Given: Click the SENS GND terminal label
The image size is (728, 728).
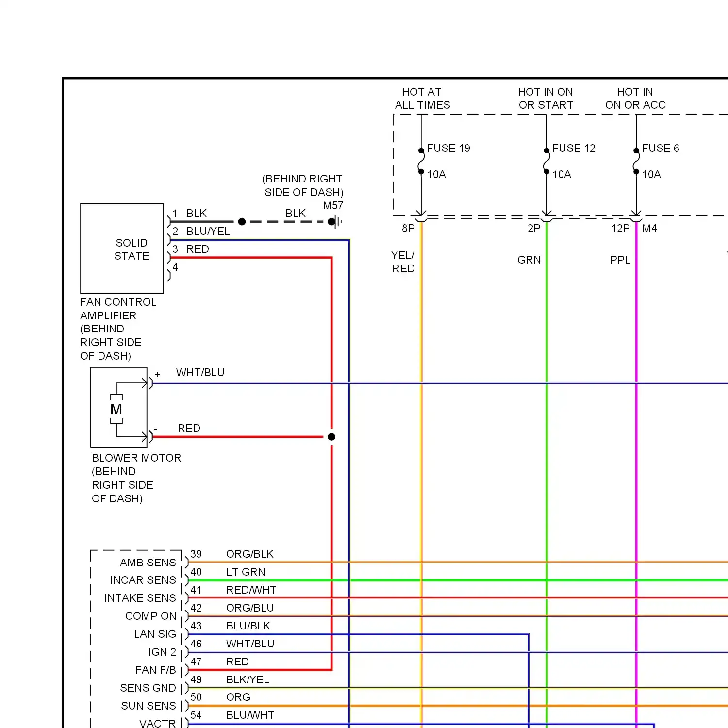Looking at the screenshot, I should pyautogui.click(x=148, y=688).
